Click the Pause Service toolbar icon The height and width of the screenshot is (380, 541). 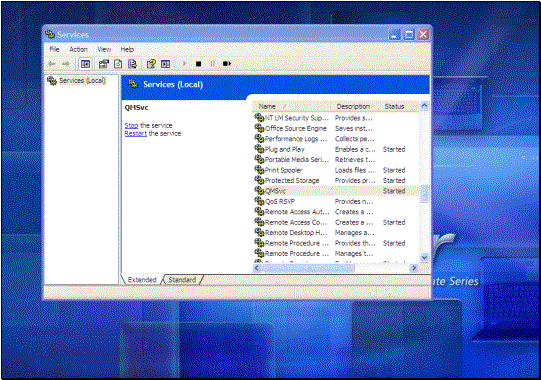(213, 64)
